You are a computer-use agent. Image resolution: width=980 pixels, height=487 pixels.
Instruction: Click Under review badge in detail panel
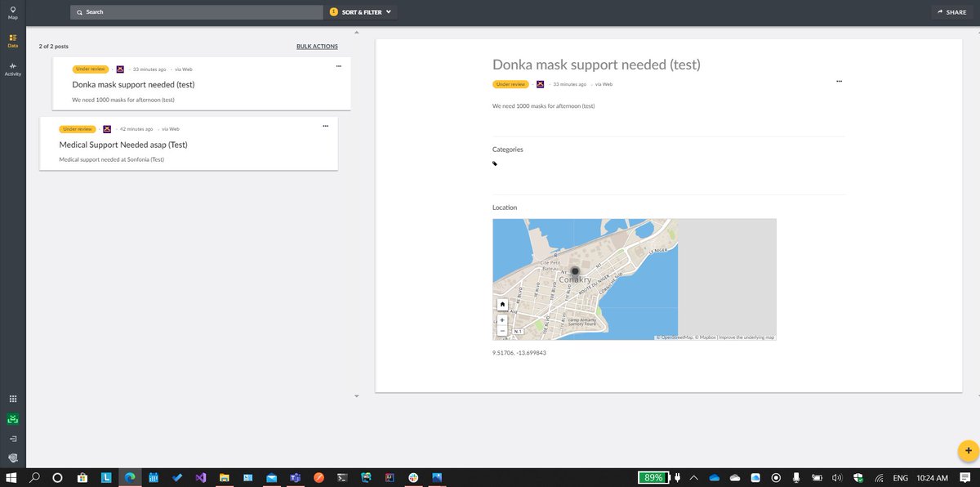tap(510, 84)
